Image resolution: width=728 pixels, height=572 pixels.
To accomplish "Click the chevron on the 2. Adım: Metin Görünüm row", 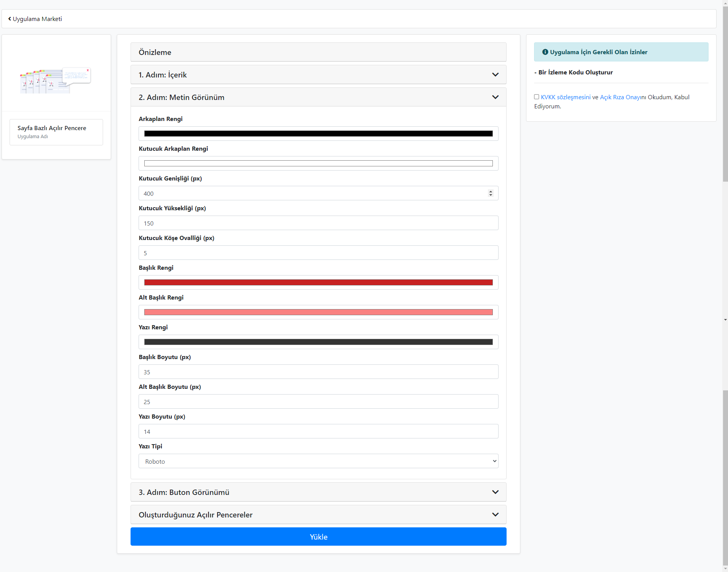I will click(x=495, y=97).
